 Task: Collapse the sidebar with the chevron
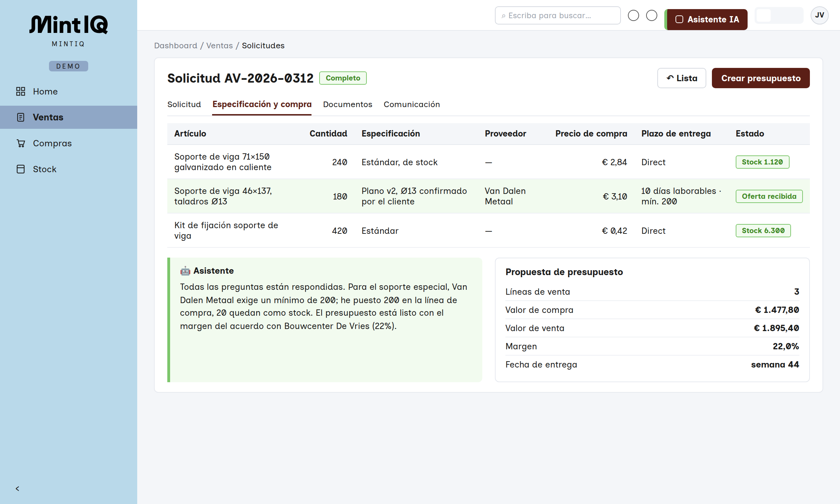(17, 489)
